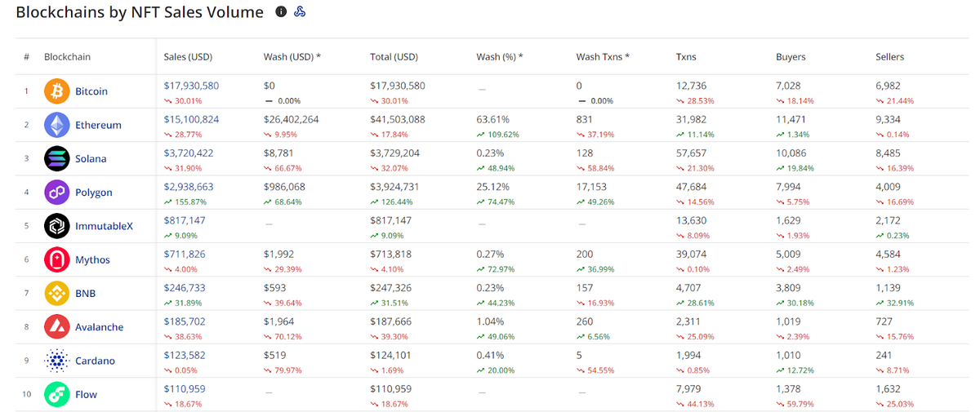Screen dimensions: 980x412
Task: Open the Mythos blockchain link
Action: point(92,259)
